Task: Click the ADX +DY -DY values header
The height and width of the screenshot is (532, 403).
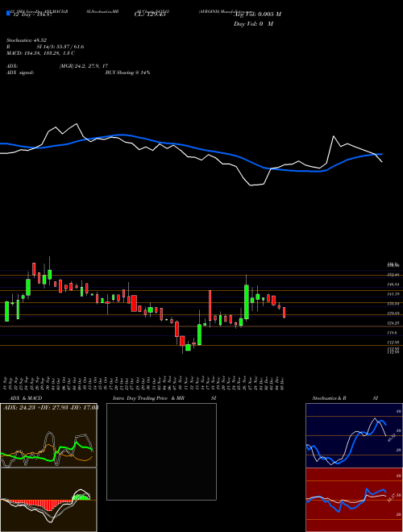Action: (51, 407)
